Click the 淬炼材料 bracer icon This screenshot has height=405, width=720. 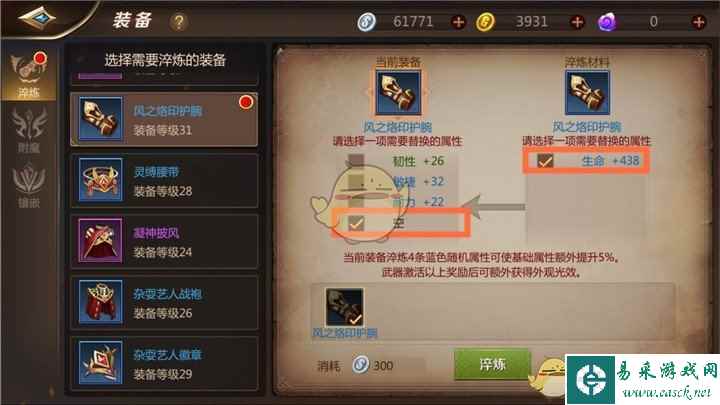pyautogui.click(x=587, y=92)
